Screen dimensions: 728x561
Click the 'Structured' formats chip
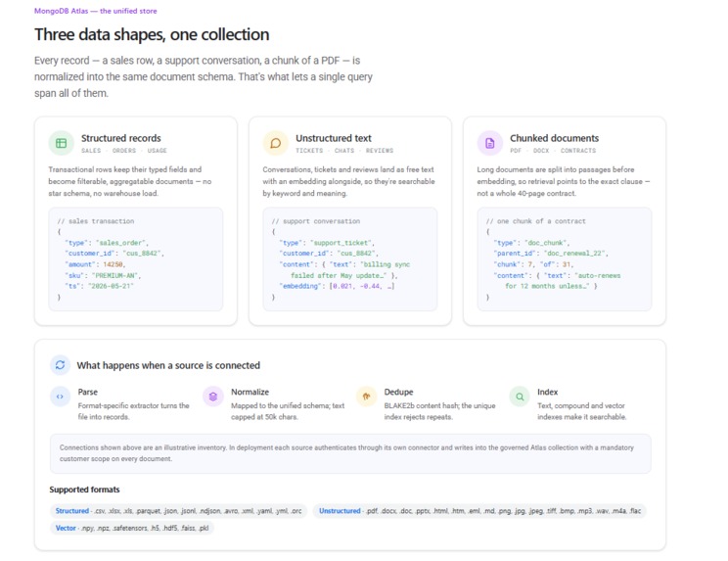coord(178,511)
